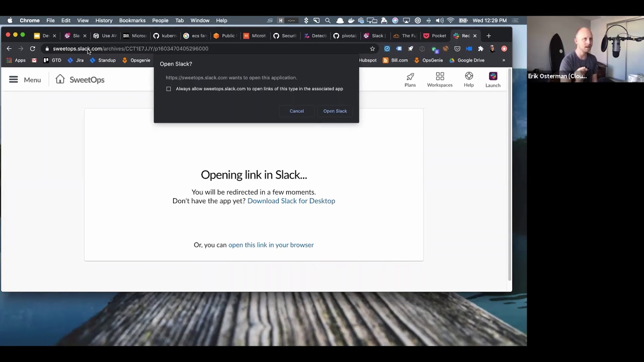Open the Help lifebuoy icon
The height and width of the screenshot is (362, 644).
tap(469, 76)
